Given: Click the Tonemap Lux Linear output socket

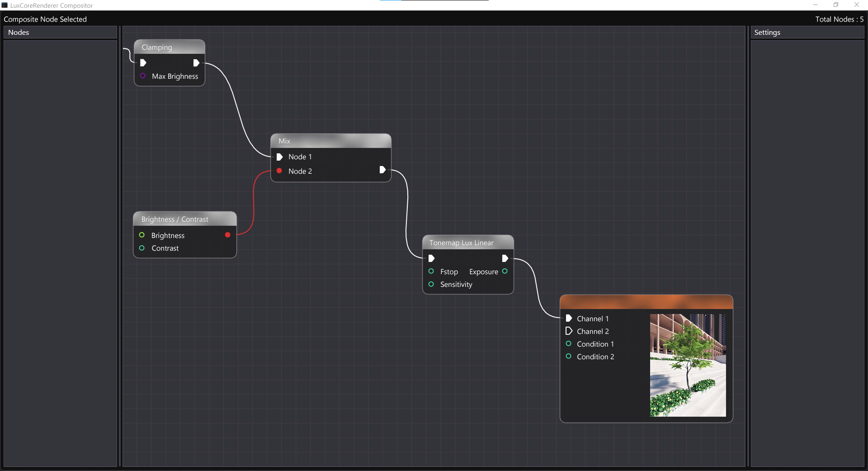Looking at the screenshot, I should [x=505, y=258].
